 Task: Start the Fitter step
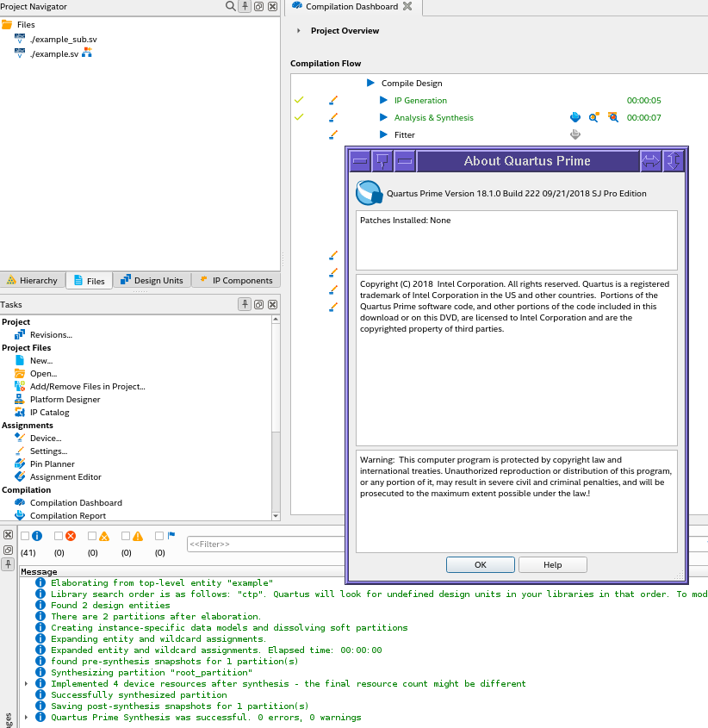[x=383, y=134]
